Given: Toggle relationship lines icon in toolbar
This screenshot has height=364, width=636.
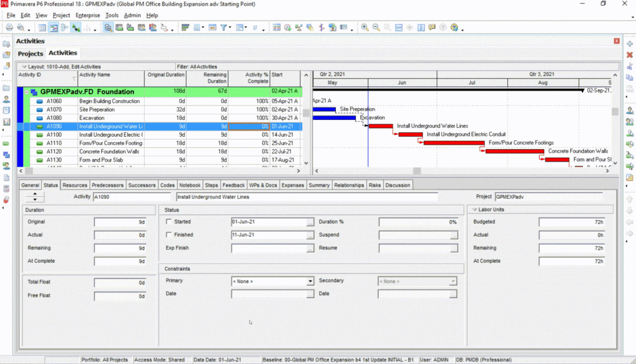Looking at the screenshot, I should [76, 27].
